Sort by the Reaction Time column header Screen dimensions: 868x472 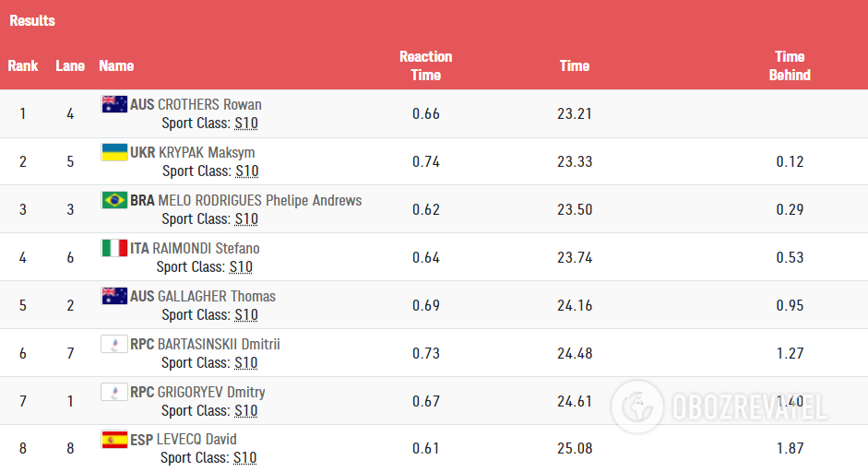tap(425, 65)
